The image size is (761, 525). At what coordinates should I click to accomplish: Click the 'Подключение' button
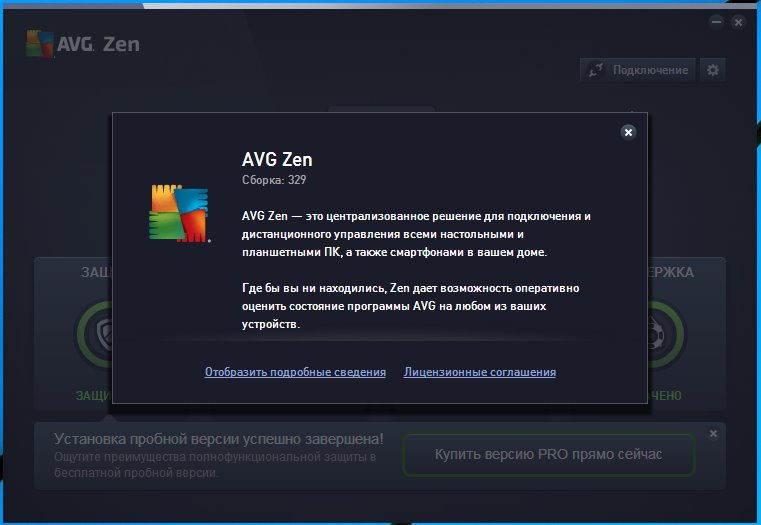coord(638,70)
